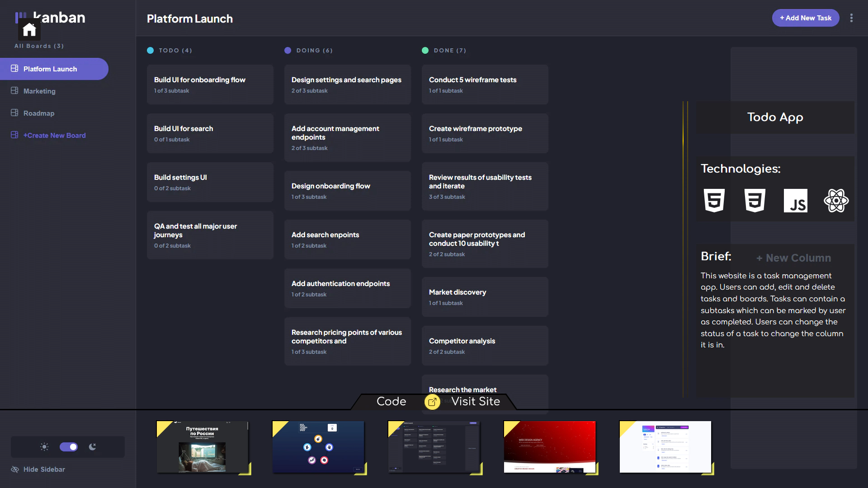This screenshot has height=488, width=868.
Task: Open task Create paper prototypes
Action: 485,244
